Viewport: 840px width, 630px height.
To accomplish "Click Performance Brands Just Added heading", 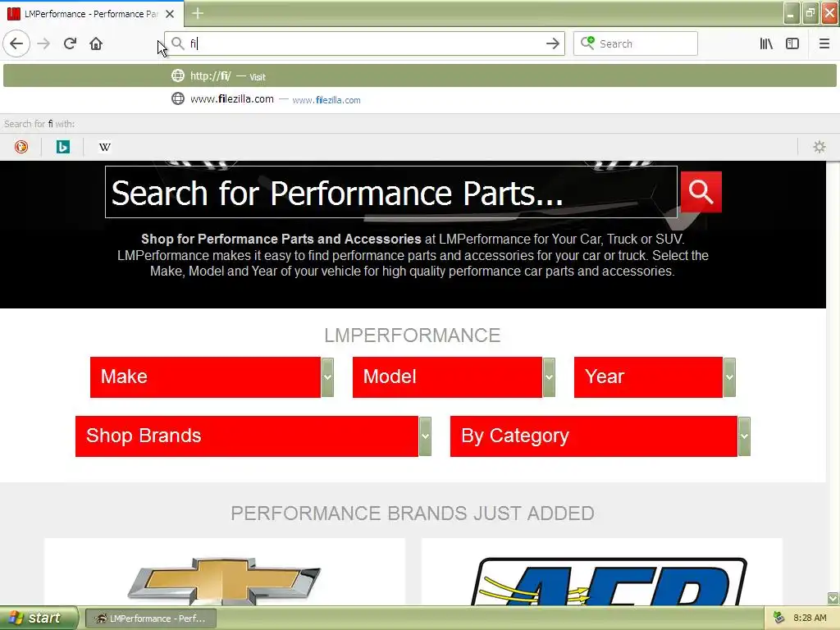I will point(413,514).
